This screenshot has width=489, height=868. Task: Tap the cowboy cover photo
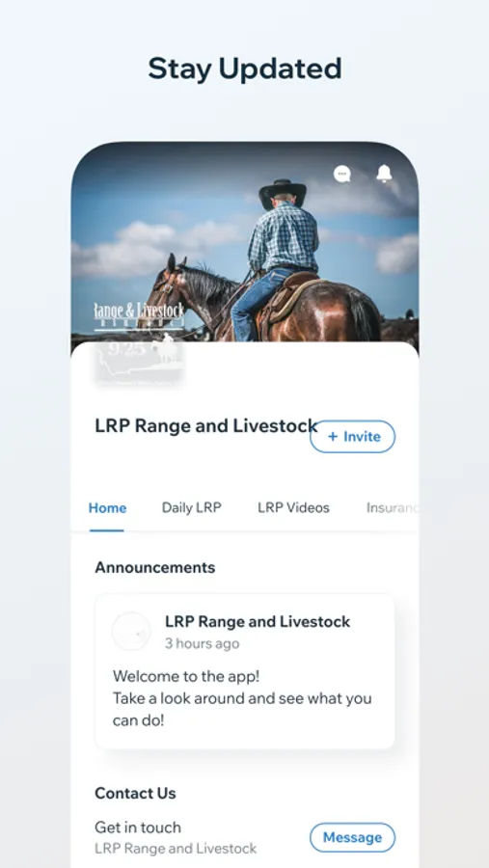[245, 244]
